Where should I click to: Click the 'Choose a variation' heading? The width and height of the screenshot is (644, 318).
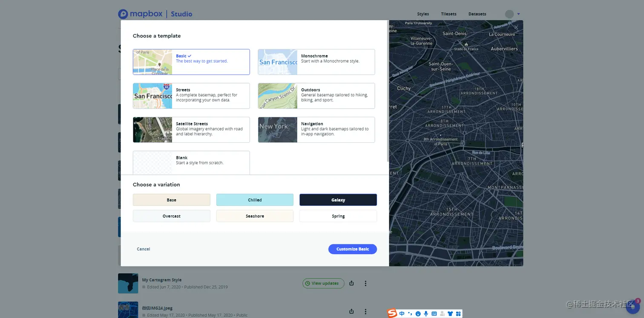(x=156, y=185)
